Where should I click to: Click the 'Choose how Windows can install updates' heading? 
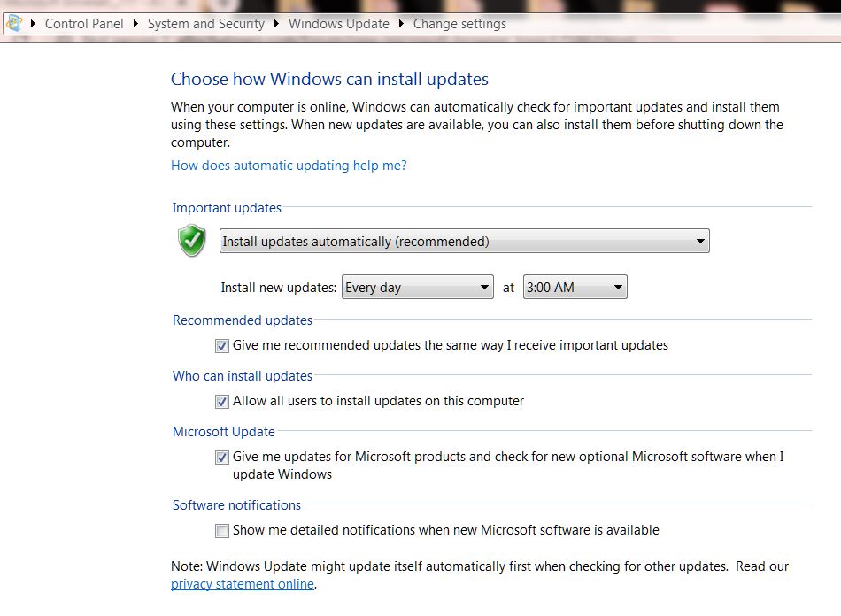329,79
